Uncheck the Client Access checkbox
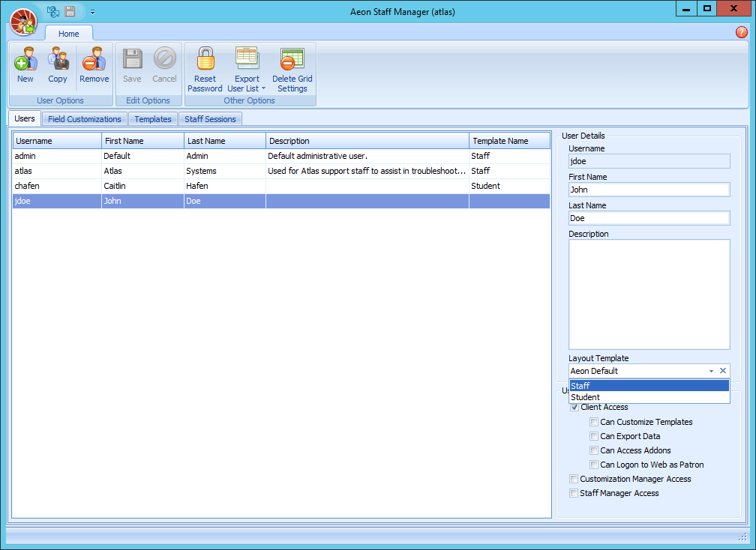The image size is (756, 550). click(574, 407)
